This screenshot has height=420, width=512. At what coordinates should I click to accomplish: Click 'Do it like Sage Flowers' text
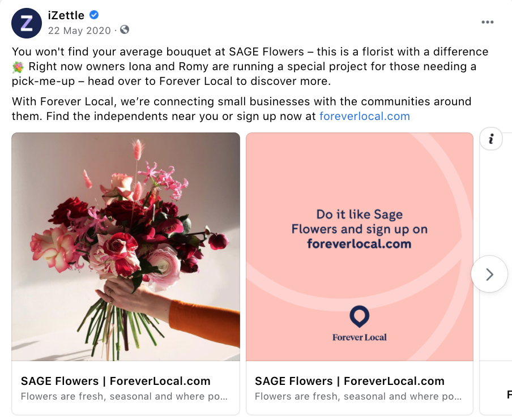[x=359, y=221]
